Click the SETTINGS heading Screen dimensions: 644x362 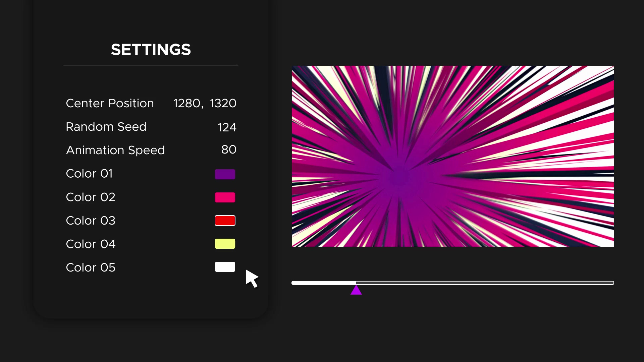click(151, 50)
